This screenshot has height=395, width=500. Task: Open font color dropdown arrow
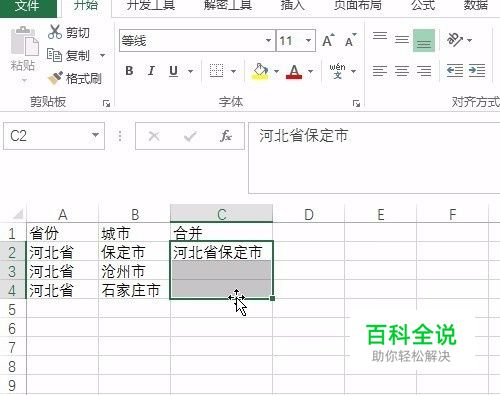(x=311, y=71)
